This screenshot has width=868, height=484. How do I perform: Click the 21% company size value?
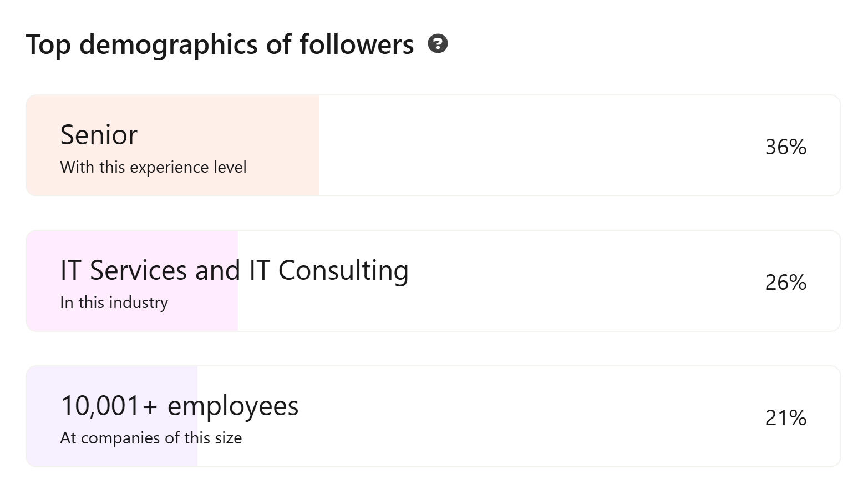click(x=785, y=418)
